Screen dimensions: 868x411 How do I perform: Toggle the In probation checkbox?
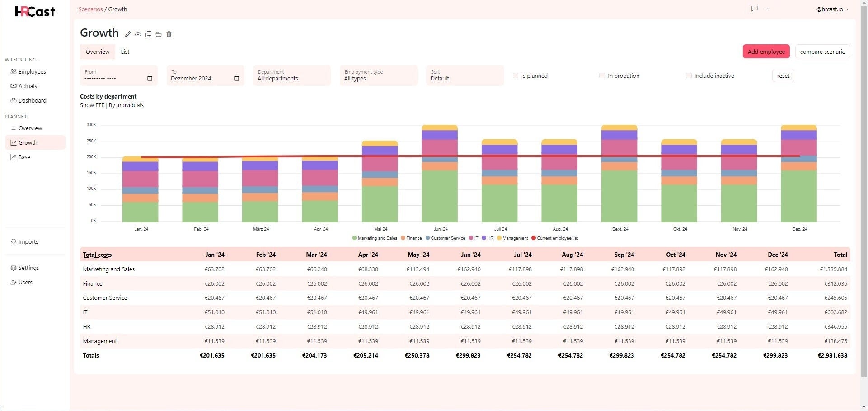(602, 76)
